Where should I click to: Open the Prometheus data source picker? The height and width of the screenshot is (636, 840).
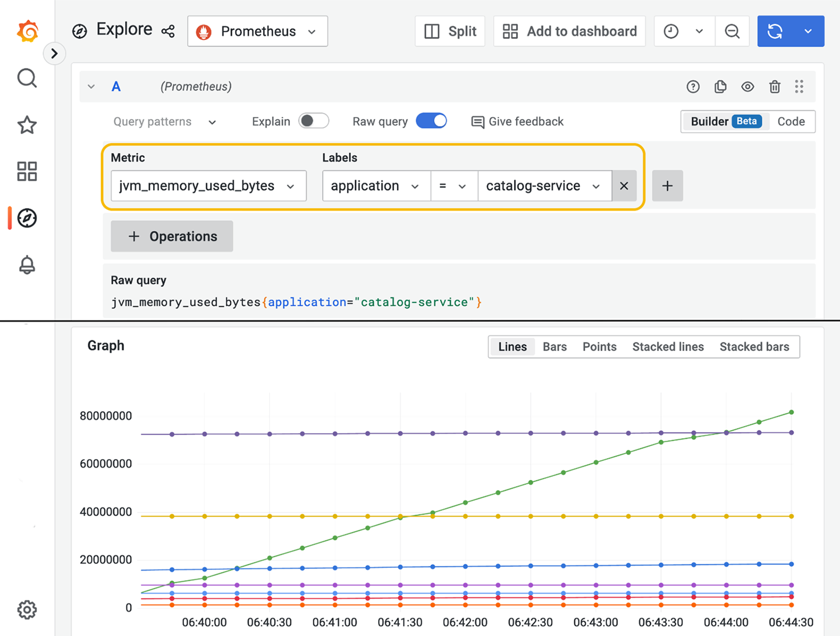[258, 31]
